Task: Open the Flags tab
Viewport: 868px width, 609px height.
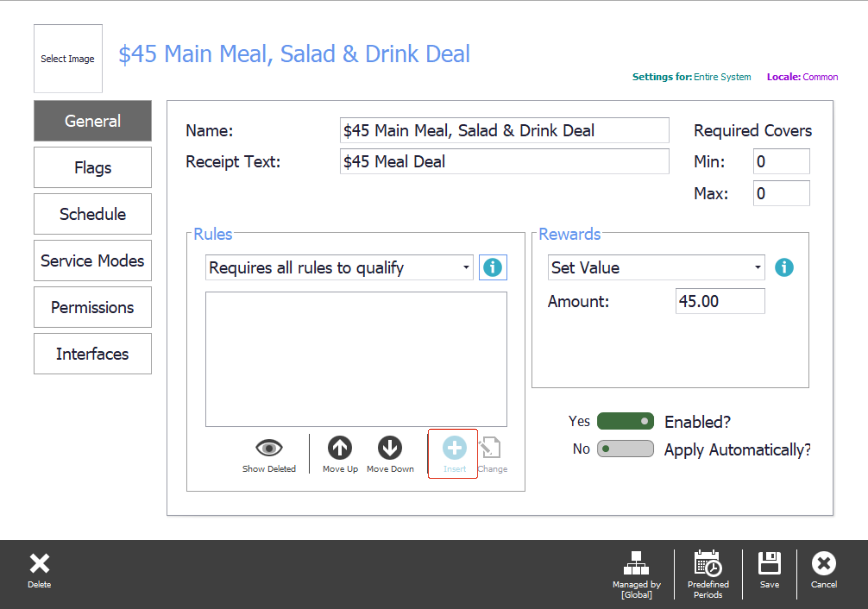Action: coord(93,168)
